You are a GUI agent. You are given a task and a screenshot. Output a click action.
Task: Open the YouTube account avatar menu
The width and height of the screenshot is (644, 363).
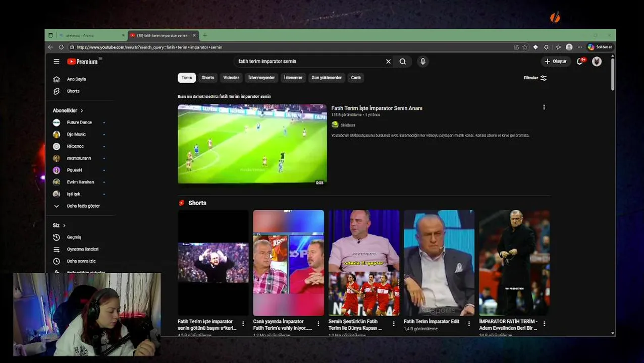pos(597,62)
